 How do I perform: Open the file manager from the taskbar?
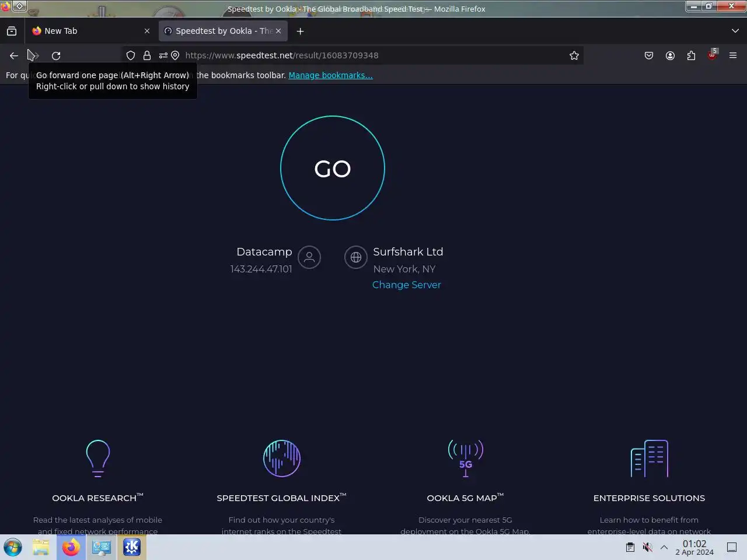(x=41, y=547)
